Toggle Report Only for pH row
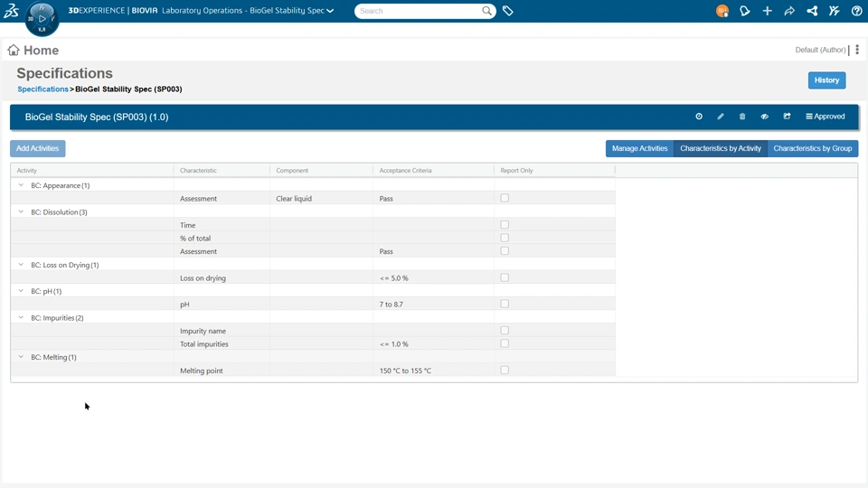Image resolution: width=868 pixels, height=488 pixels. 505,304
